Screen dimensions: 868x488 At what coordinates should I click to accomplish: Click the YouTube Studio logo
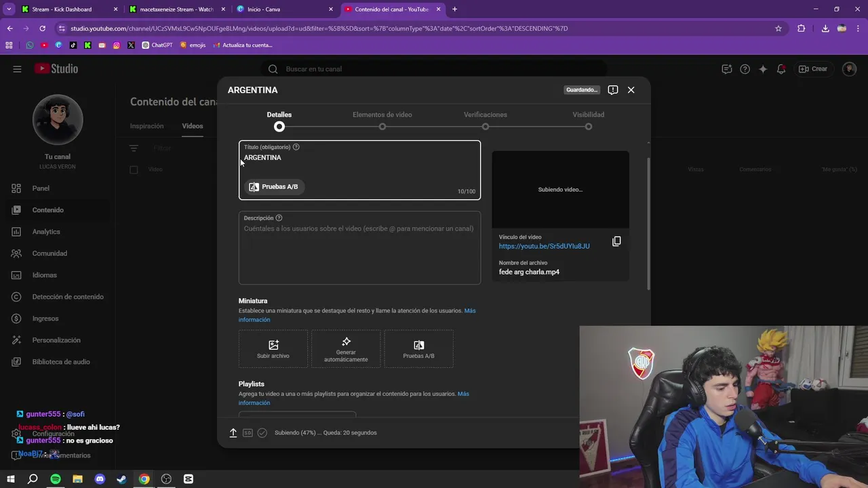[56, 69]
